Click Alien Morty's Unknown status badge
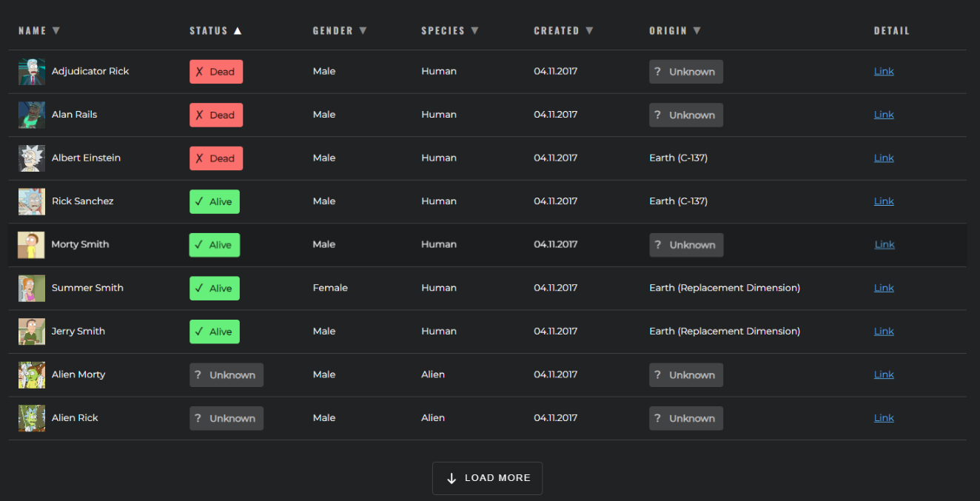980x501 pixels. click(226, 374)
